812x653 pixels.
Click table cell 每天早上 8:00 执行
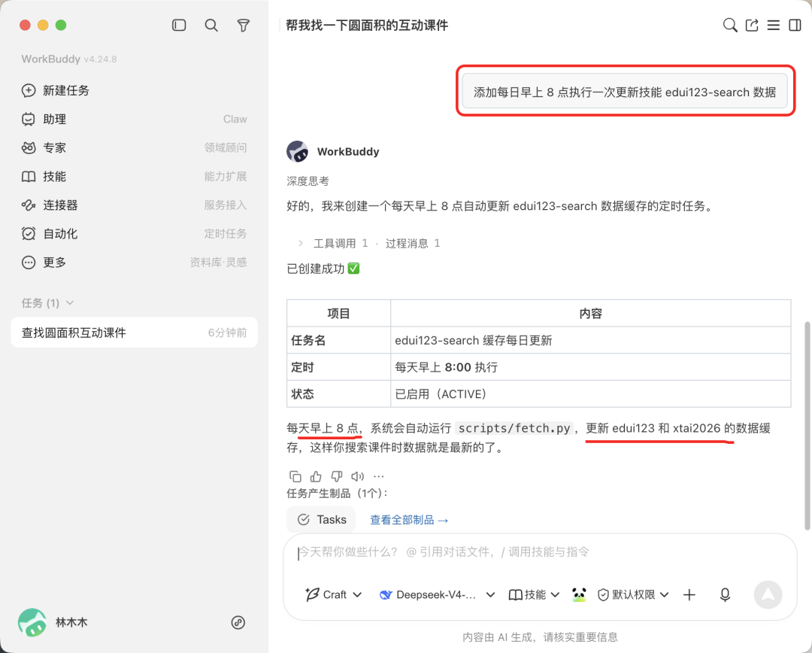point(590,367)
